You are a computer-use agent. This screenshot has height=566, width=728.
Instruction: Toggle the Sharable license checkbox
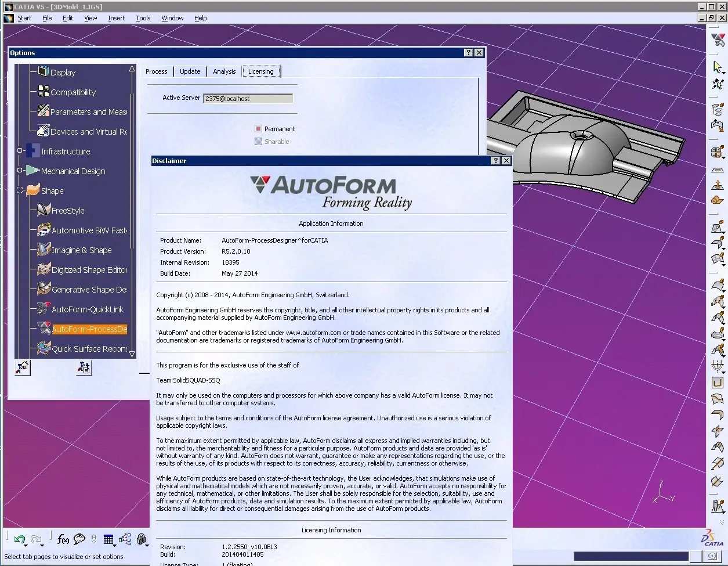(259, 142)
